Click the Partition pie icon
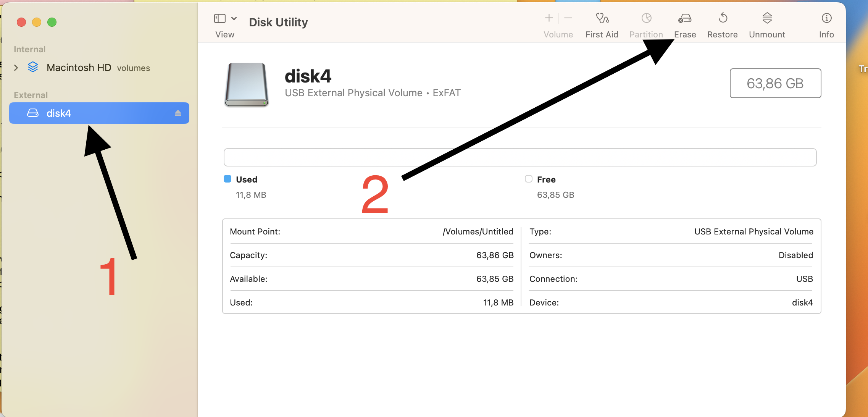This screenshot has height=417, width=868. pyautogui.click(x=646, y=18)
